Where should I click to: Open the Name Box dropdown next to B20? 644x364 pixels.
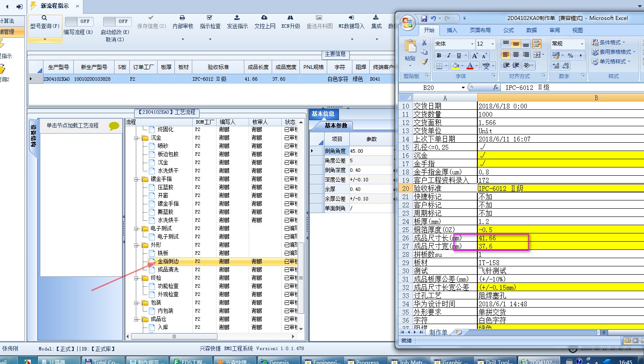pyautogui.click(x=463, y=88)
